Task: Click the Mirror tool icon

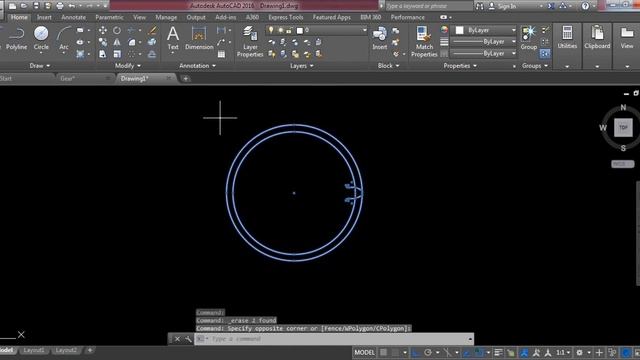Action: click(x=117, y=42)
